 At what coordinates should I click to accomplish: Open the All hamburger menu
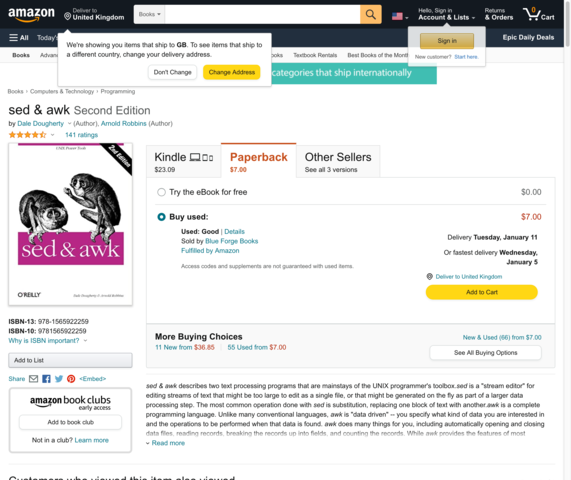pyautogui.click(x=19, y=38)
